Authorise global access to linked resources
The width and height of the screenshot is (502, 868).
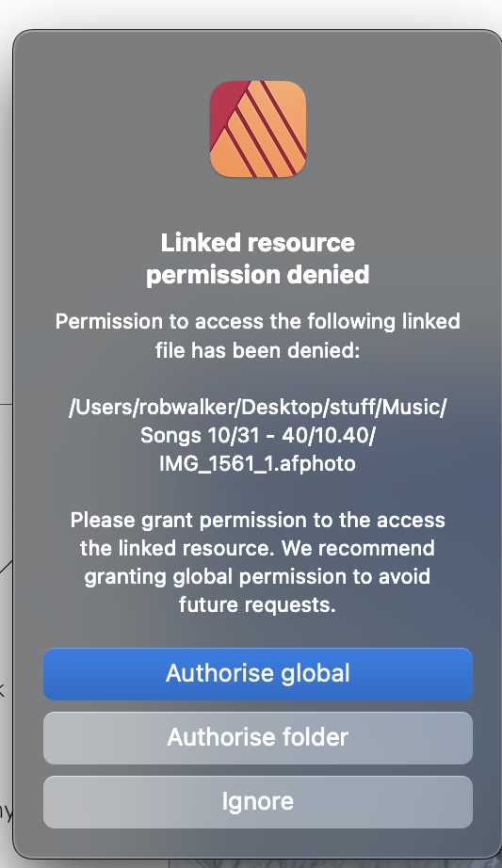[x=258, y=674]
